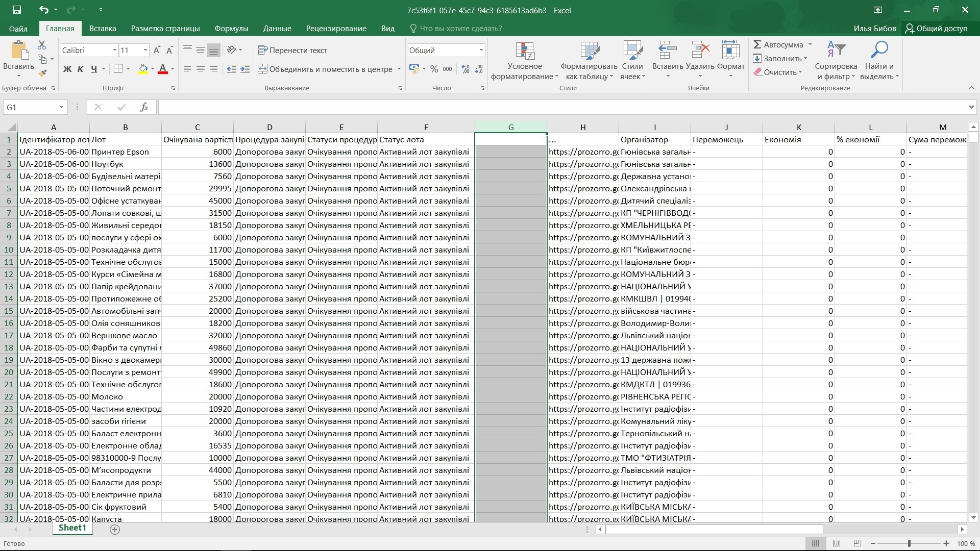Screen dimensions: 980x551
Task: Add a new sheet with plus icon
Action: click(115, 530)
